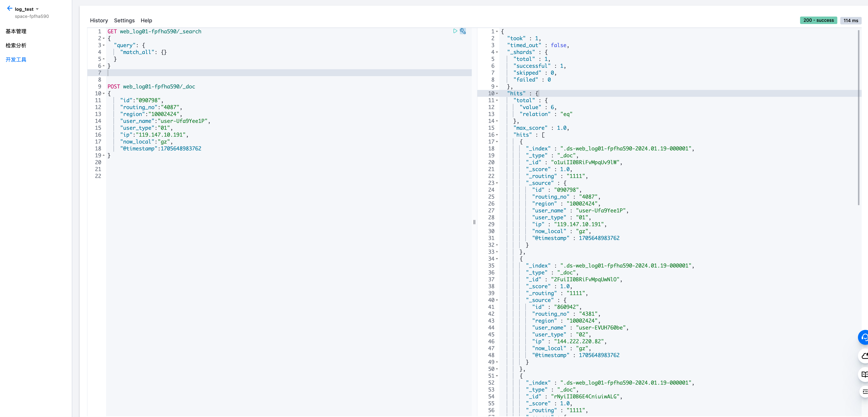Click the response panel vertical scrollbar

click(x=859, y=118)
